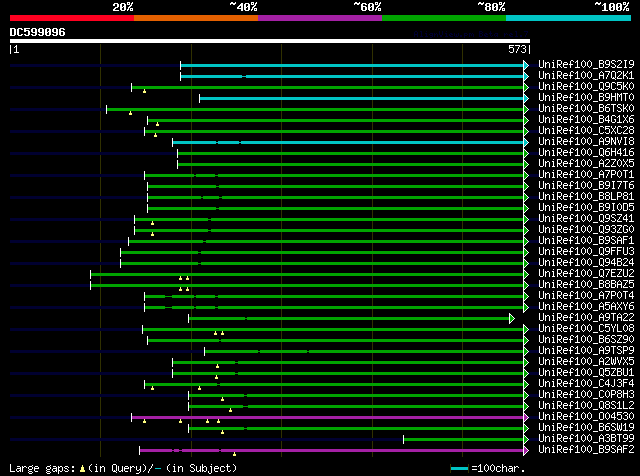The height and width of the screenshot is (476, 640).
Task: Click the green arrowhead ending the A9TA22 alignment
Action: 512,319
